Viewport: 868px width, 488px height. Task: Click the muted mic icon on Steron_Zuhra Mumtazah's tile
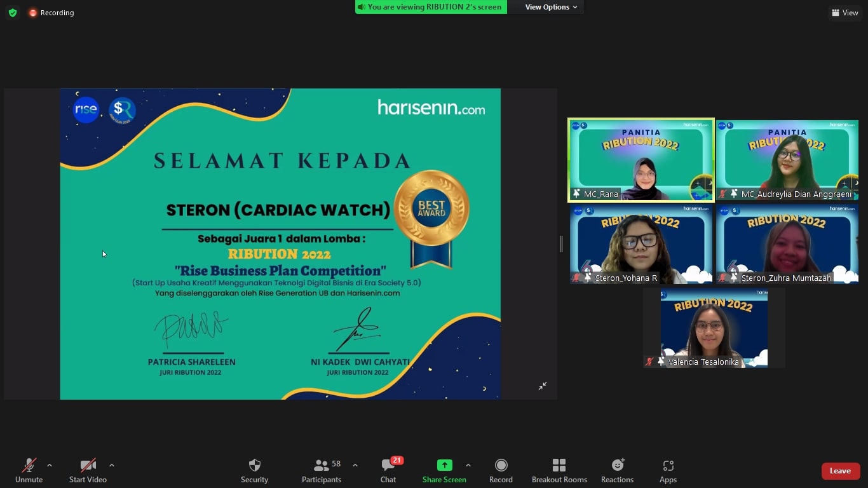coord(722,278)
